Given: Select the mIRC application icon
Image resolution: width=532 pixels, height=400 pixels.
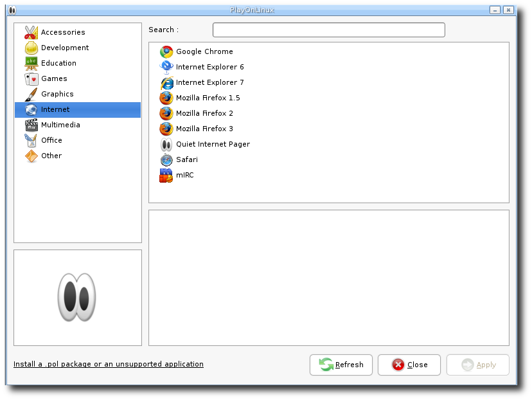Looking at the screenshot, I should (166, 175).
